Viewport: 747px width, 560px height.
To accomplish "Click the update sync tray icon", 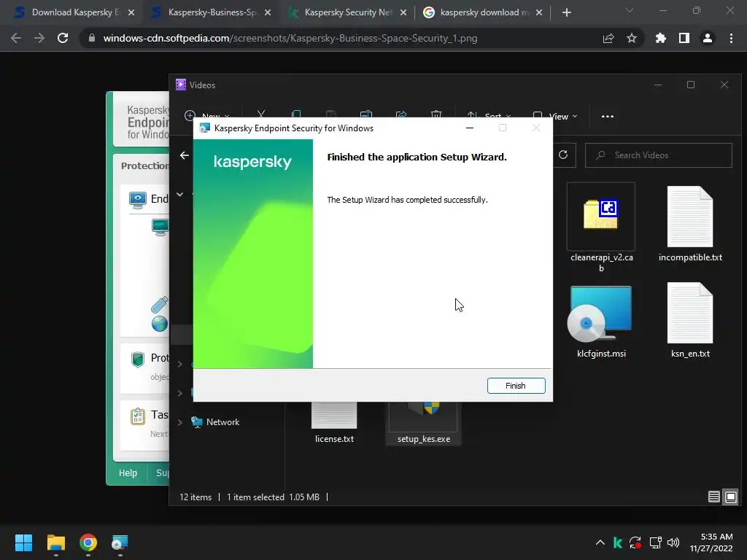I will [x=635, y=542].
